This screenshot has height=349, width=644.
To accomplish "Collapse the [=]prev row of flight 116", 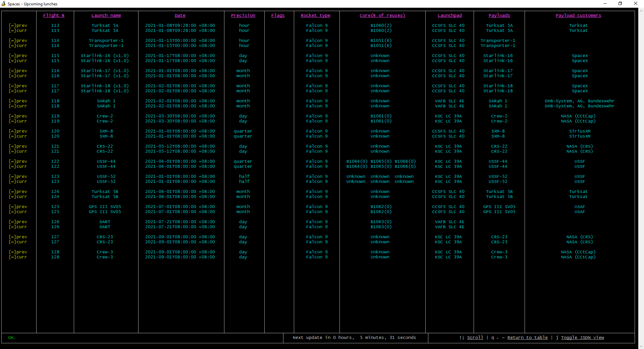I will pyautogui.click(x=18, y=71).
